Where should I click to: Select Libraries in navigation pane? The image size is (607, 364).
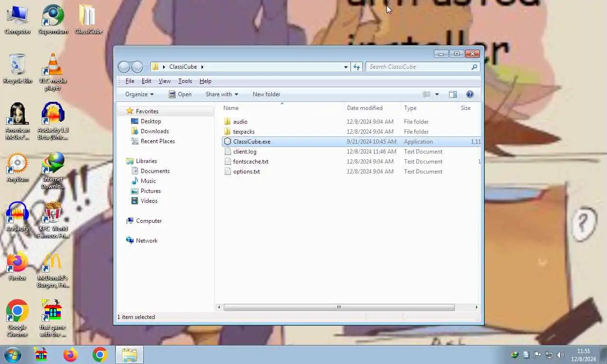tap(146, 161)
